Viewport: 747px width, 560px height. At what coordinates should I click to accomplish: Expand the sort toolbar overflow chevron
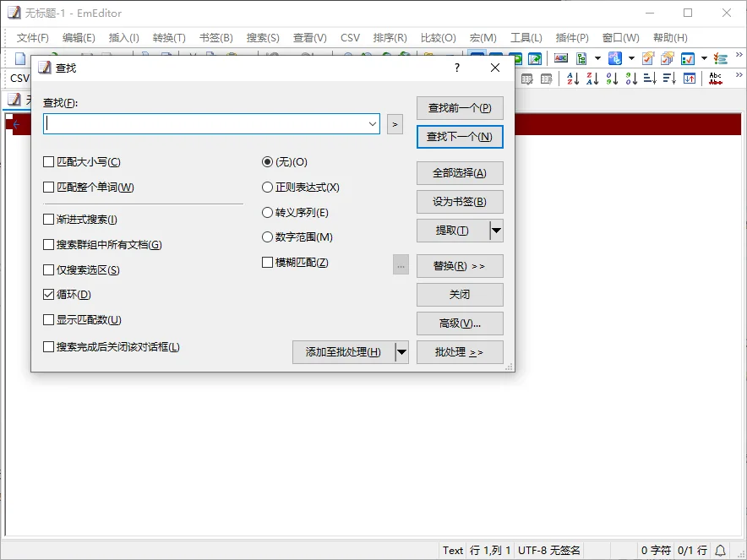point(739,75)
